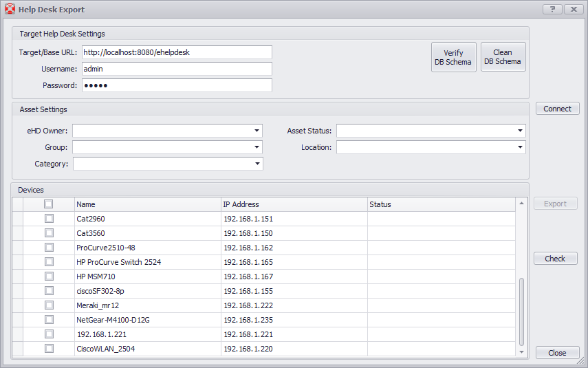Viewport: 588px width, 368px height.
Task: Click IP address 192.168.1.162
Action: tap(248, 248)
